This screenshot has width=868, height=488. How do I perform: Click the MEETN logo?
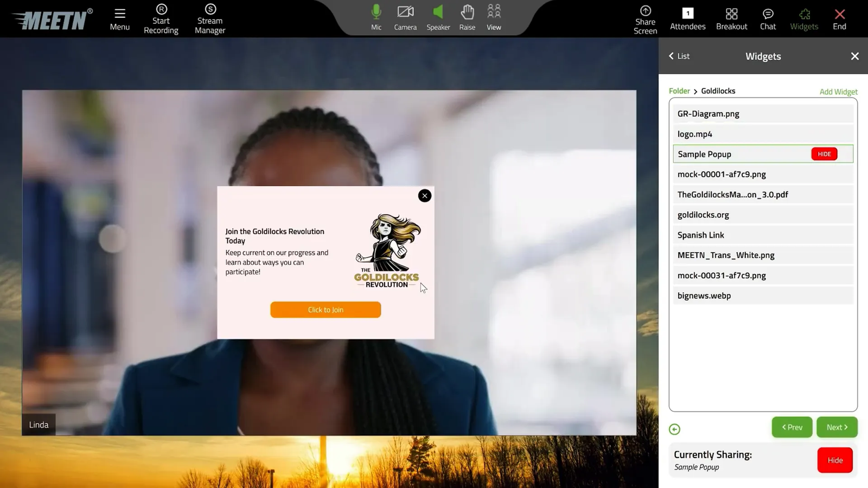point(53,19)
